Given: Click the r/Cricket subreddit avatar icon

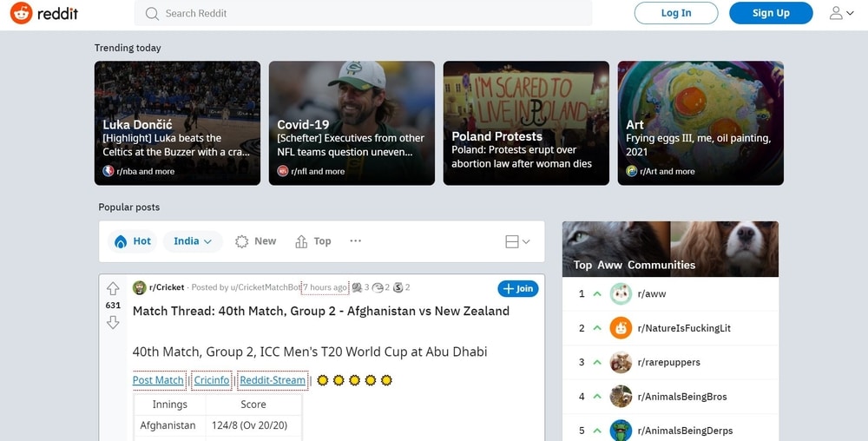Looking at the screenshot, I should (140, 287).
